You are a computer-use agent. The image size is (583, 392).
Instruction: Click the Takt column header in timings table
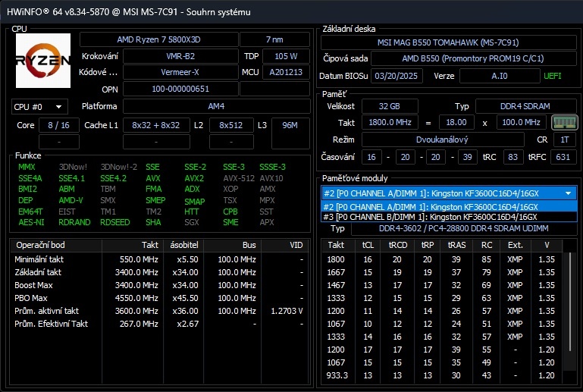click(336, 245)
